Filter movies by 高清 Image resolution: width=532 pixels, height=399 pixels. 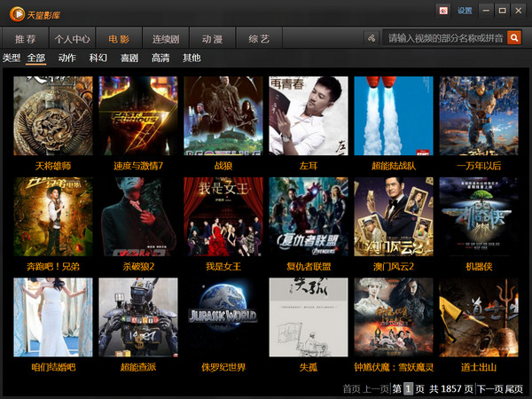tap(160, 58)
